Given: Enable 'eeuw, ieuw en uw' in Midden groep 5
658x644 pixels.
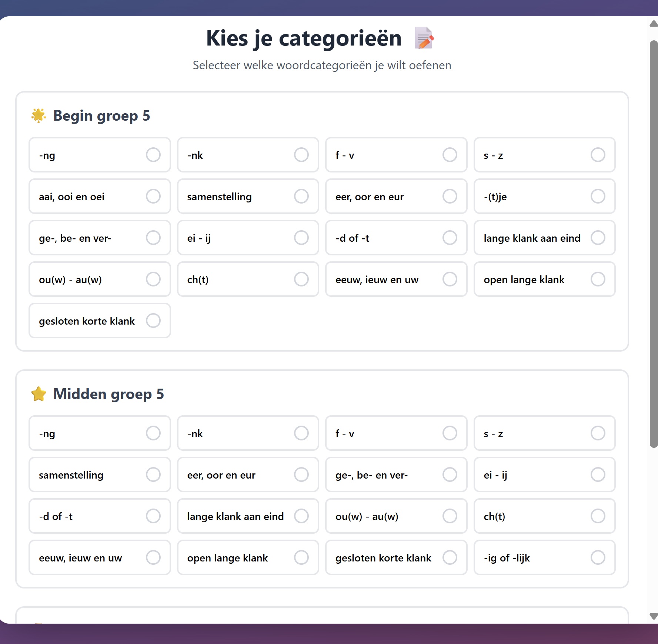Looking at the screenshot, I should [100, 557].
